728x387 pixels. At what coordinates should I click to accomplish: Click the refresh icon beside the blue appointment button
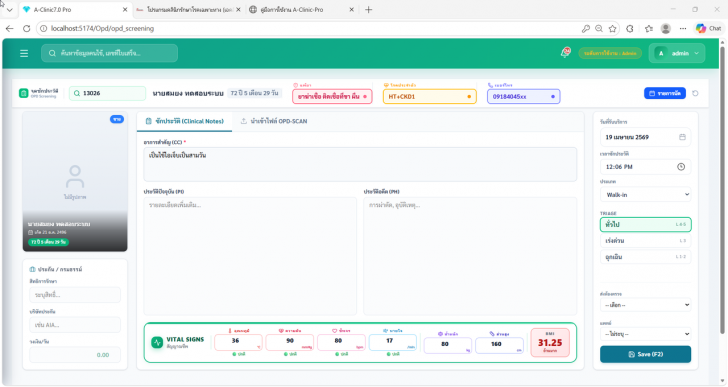695,93
